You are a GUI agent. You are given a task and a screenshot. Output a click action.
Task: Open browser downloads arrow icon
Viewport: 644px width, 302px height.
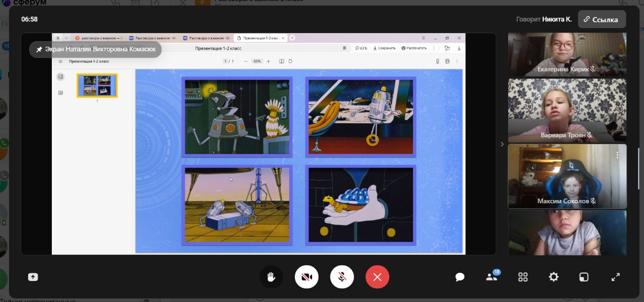(x=459, y=48)
